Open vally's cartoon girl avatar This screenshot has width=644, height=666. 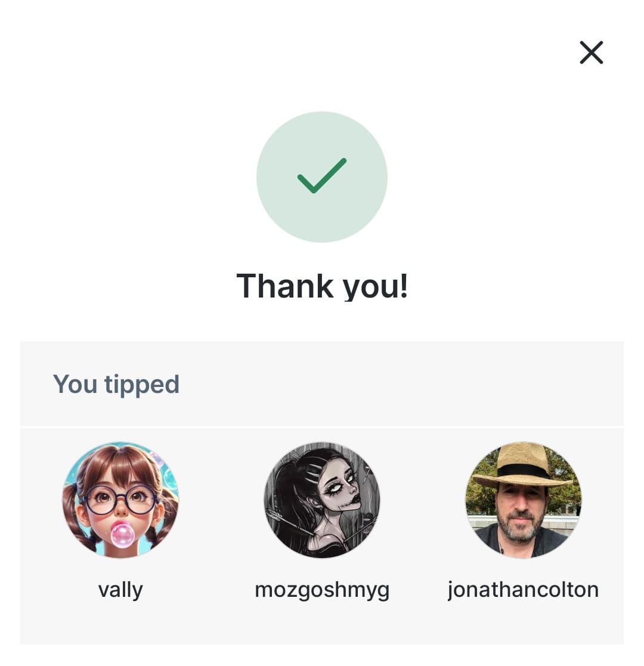pos(120,500)
